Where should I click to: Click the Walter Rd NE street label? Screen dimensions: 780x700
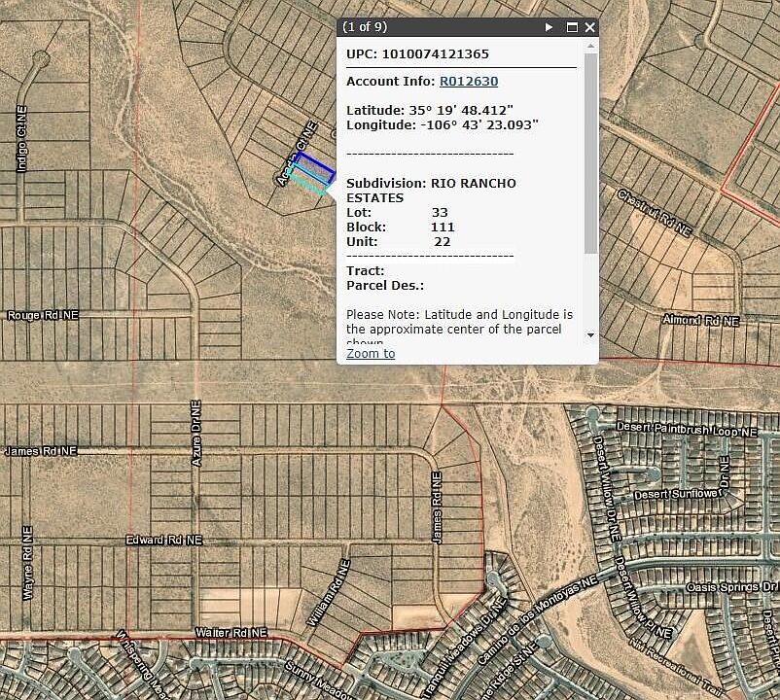point(230,632)
